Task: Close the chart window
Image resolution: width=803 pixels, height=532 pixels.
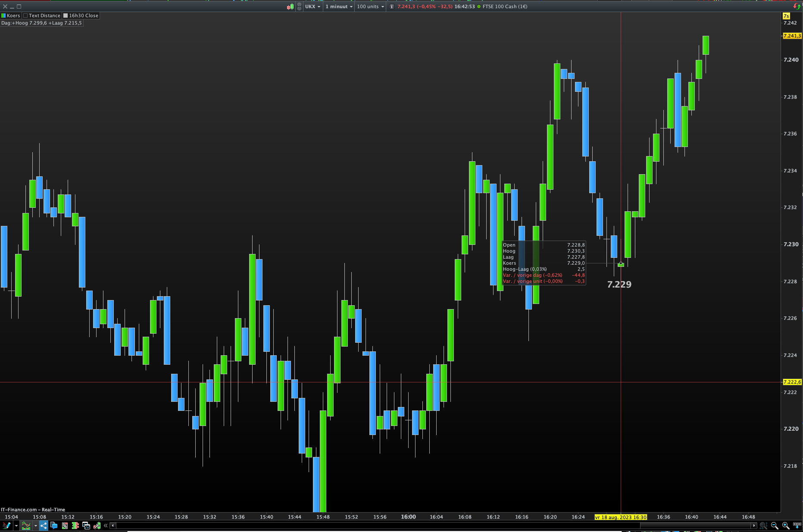Action: [x=5, y=6]
